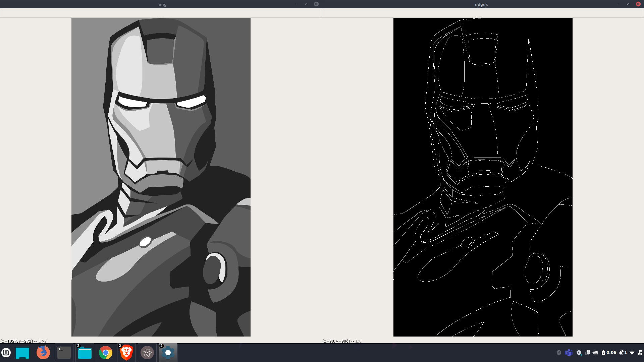Open the terminal from the taskbar
The image size is (644, 362).
64,353
